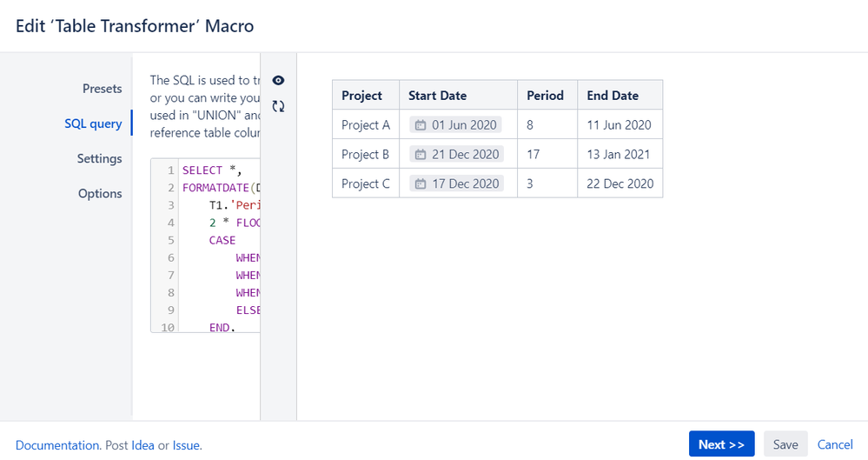
Task: Toggle the preview eye icon
Action: (x=278, y=80)
